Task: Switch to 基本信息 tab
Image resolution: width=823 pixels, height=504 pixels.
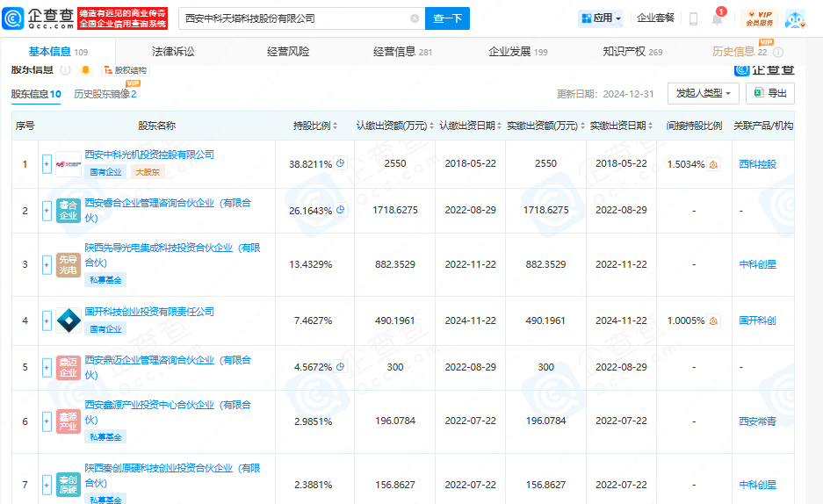Action: point(58,52)
